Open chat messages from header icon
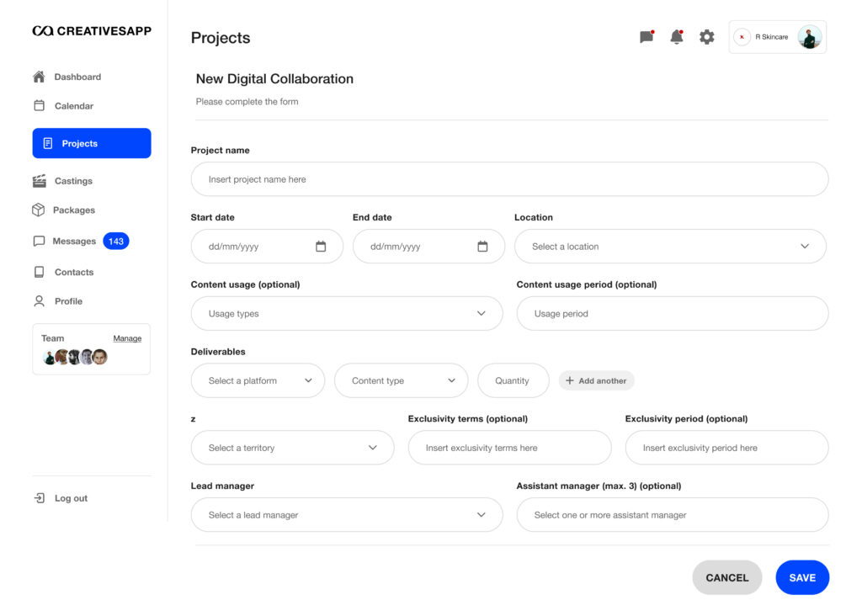 647,37
